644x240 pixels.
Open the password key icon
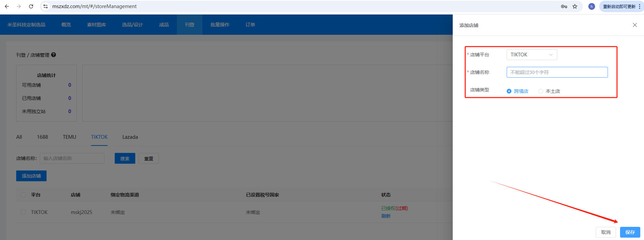coord(564,6)
